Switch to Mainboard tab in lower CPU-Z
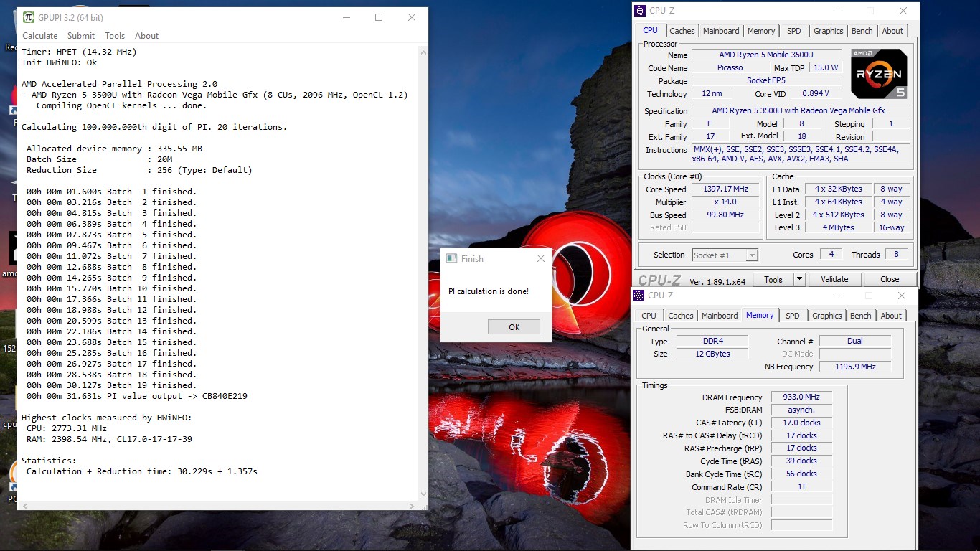The height and width of the screenshot is (551, 980). [x=720, y=316]
